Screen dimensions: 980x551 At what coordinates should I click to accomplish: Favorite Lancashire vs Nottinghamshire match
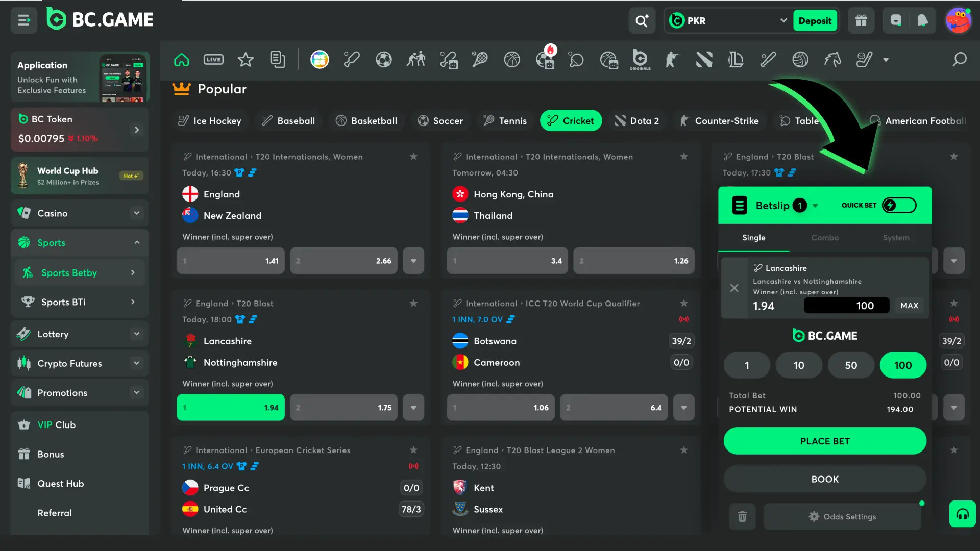413,304
